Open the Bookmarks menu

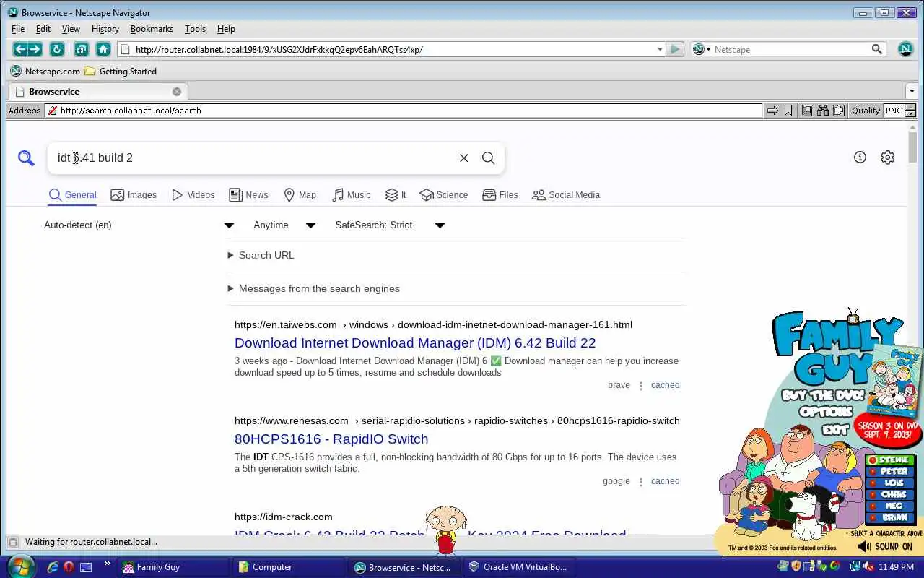tap(152, 29)
